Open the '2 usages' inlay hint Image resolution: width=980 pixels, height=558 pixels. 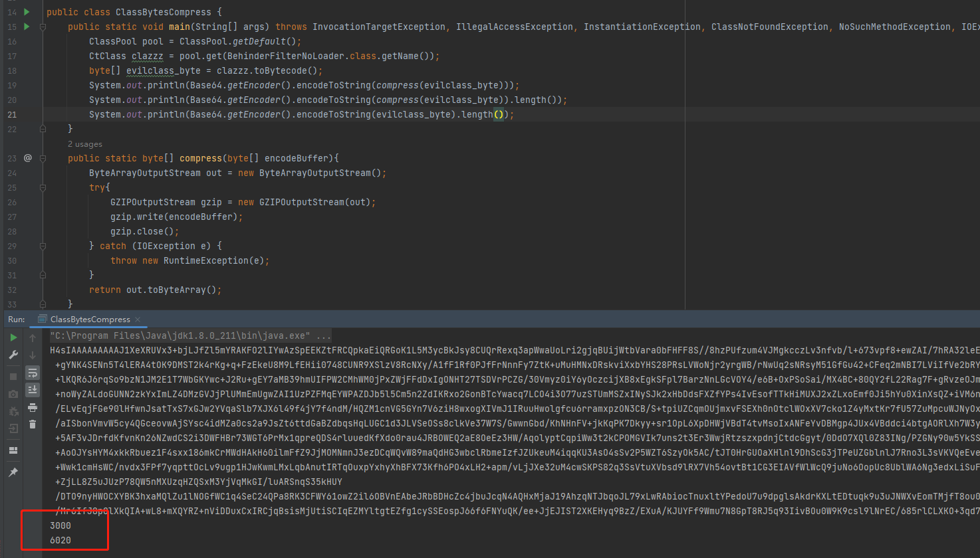[85, 144]
